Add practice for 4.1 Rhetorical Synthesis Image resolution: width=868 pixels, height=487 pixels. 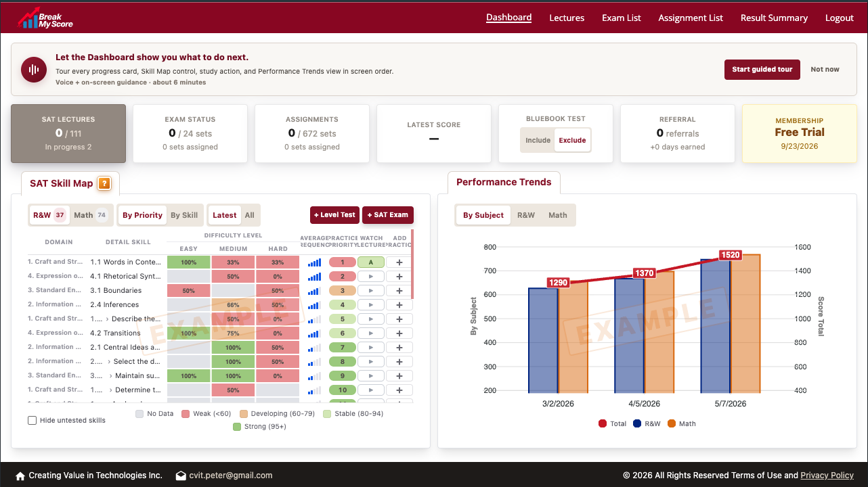coord(399,277)
